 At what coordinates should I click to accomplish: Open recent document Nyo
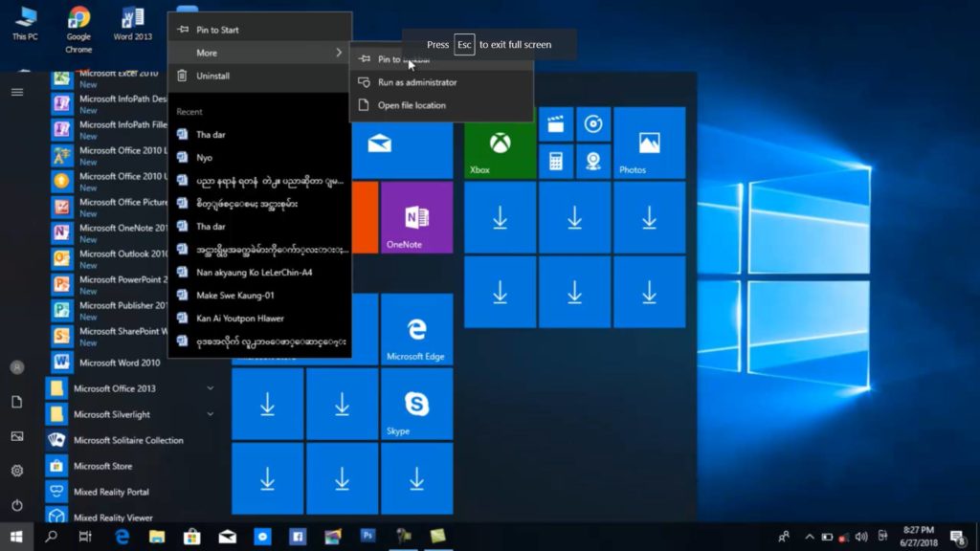pyautogui.click(x=259, y=158)
